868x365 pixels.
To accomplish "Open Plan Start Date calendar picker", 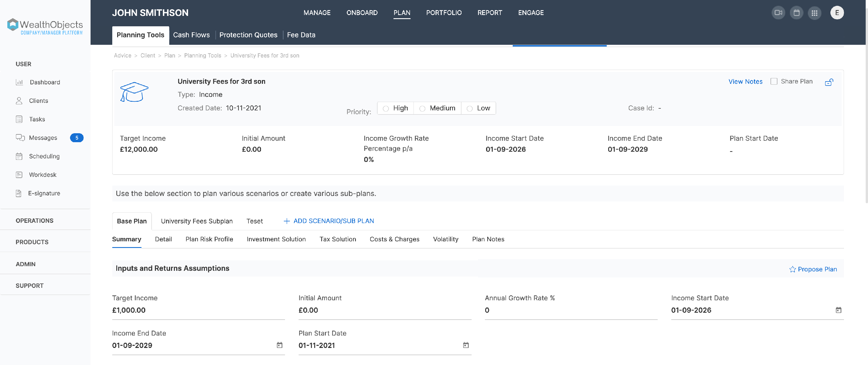I will [x=466, y=345].
